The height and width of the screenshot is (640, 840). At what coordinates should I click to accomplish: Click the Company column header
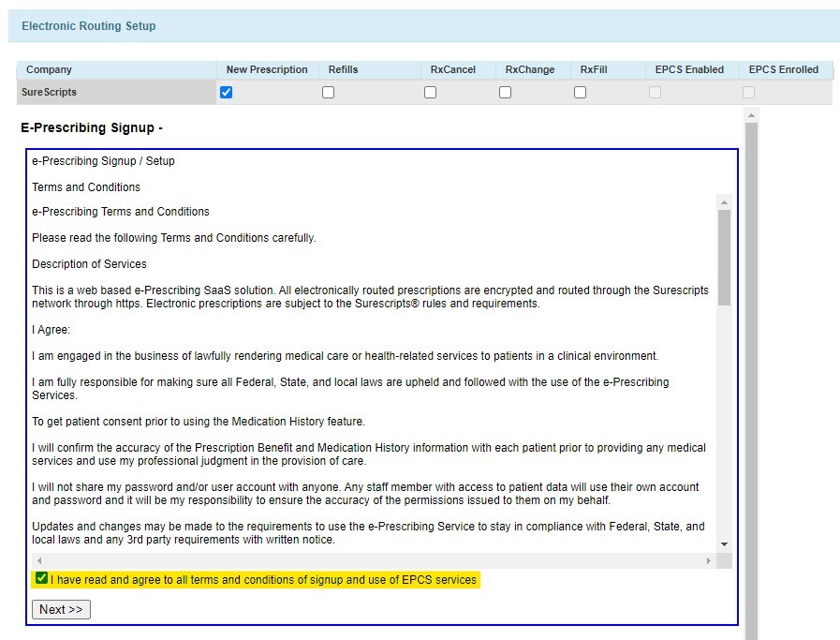pos(48,69)
